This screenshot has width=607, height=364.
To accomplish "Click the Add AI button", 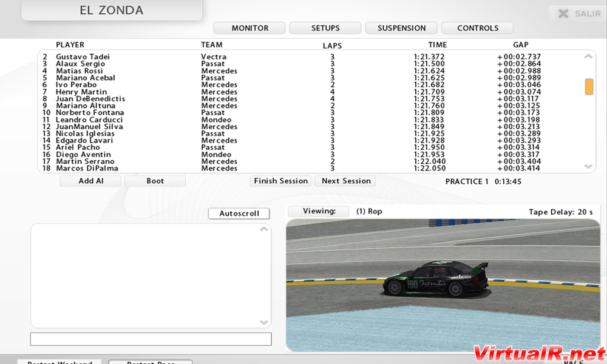I will [x=90, y=181].
